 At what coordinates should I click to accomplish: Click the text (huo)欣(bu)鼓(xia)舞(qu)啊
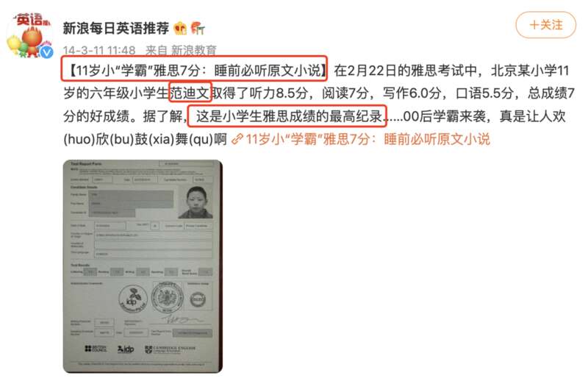(x=145, y=139)
